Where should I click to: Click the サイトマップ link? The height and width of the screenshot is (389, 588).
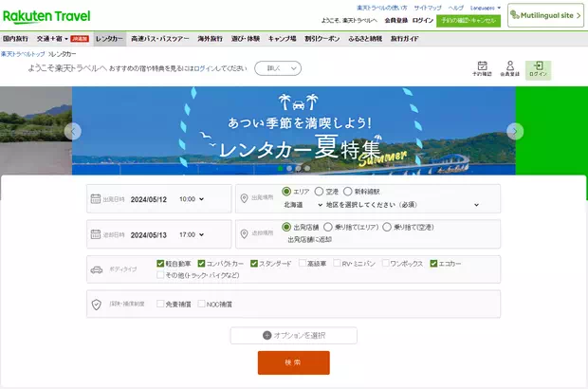(428, 8)
